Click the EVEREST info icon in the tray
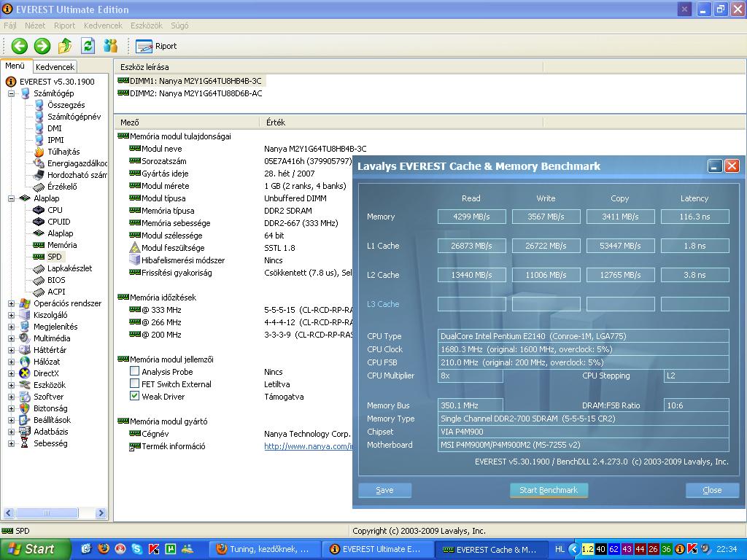This screenshot has height=560, width=747. tap(680, 549)
